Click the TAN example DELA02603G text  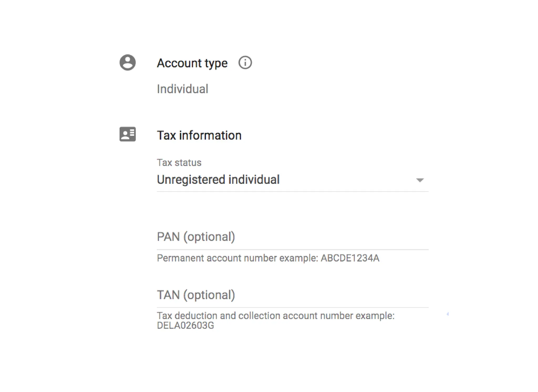(185, 326)
